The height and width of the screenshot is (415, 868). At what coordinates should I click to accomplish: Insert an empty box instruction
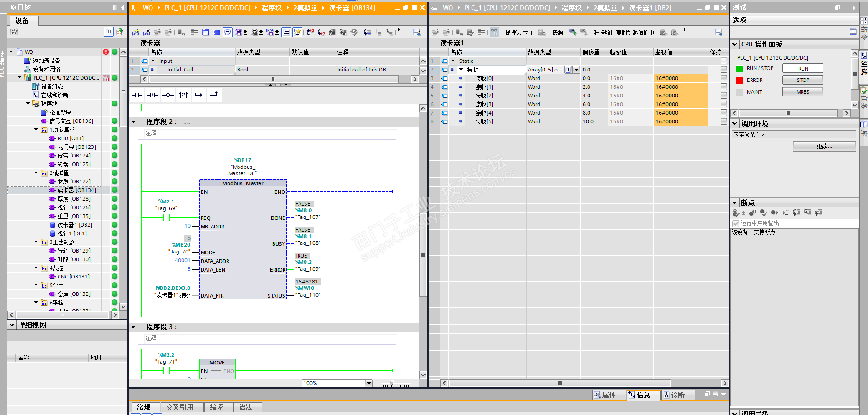click(x=183, y=95)
